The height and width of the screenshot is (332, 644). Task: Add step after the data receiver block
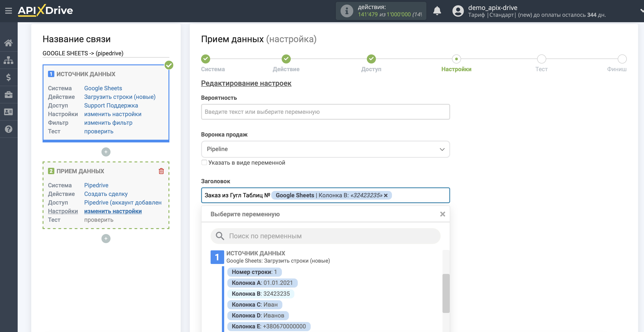click(106, 238)
